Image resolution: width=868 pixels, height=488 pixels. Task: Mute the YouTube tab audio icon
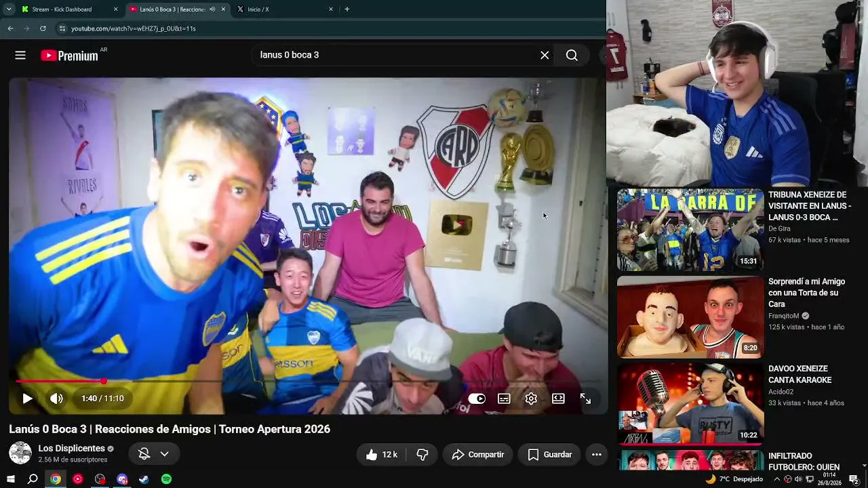click(x=212, y=9)
